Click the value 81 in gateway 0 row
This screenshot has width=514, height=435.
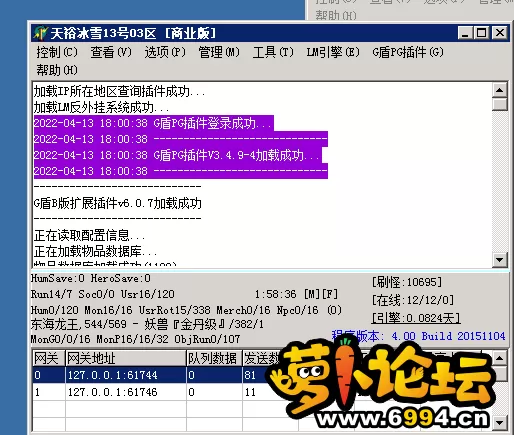point(250,375)
